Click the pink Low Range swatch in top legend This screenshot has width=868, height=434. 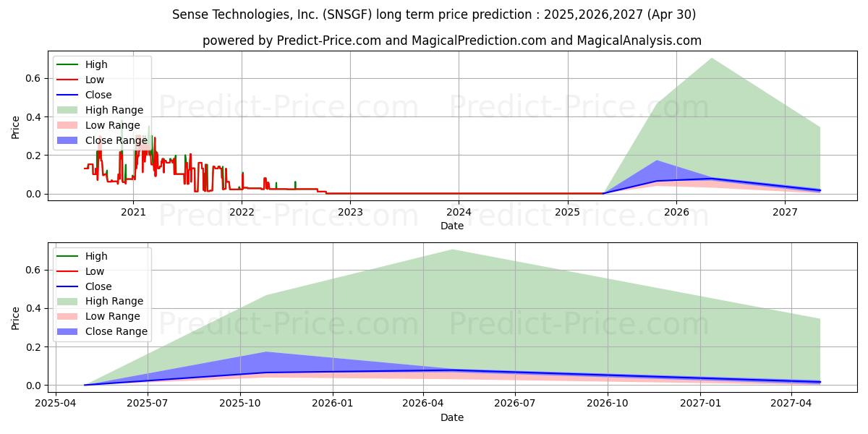68,125
